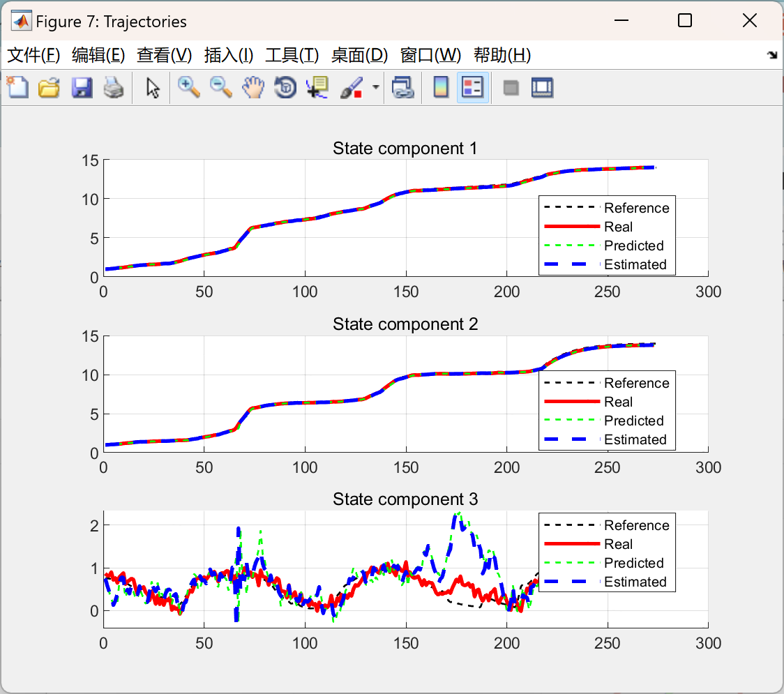Click red Real line sample, component 1 legend
This screenshot has width=784, height=694.
(572, 227)
